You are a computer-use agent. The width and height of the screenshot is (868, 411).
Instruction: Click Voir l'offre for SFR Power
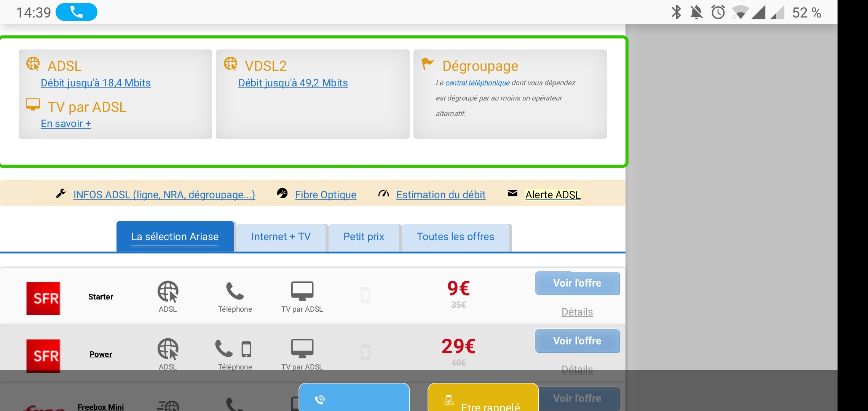click(x=578, y=341)
